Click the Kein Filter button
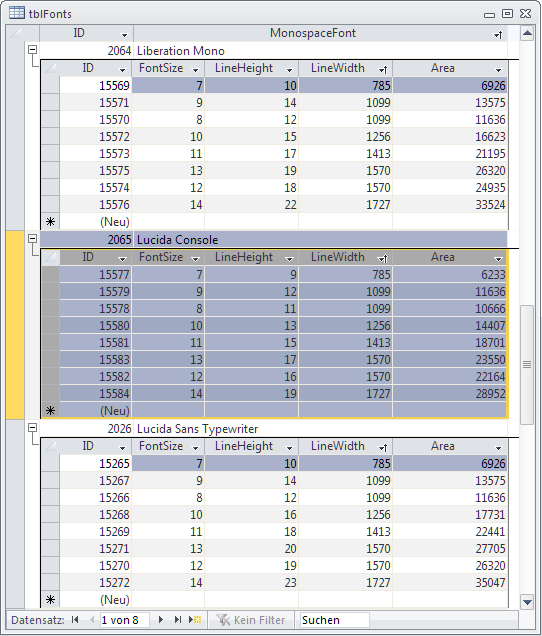The image size is (542, 636). [x=251, y=620]
